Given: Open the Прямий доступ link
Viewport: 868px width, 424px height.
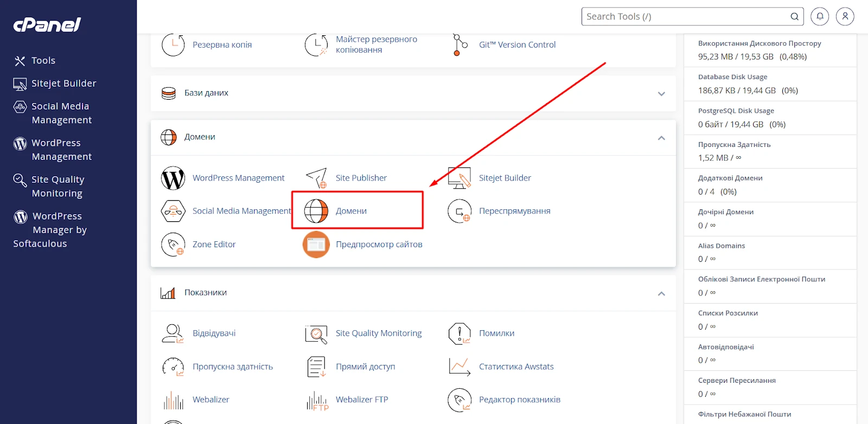Looking at the screenshot, I should (365, 367).
